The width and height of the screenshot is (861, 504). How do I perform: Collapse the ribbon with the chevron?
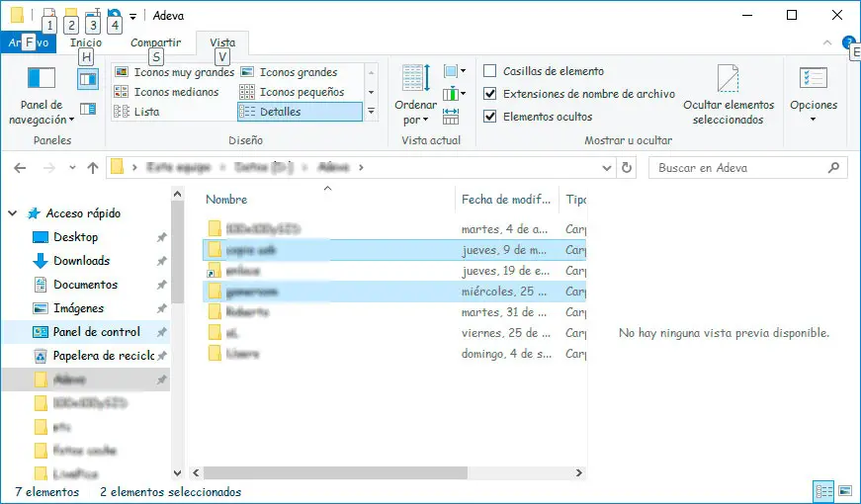coord(827,42)
